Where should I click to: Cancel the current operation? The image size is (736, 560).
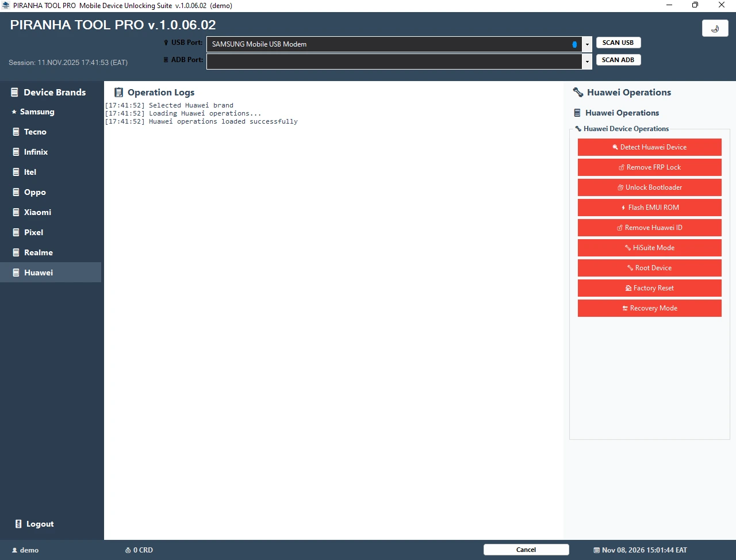526,550
